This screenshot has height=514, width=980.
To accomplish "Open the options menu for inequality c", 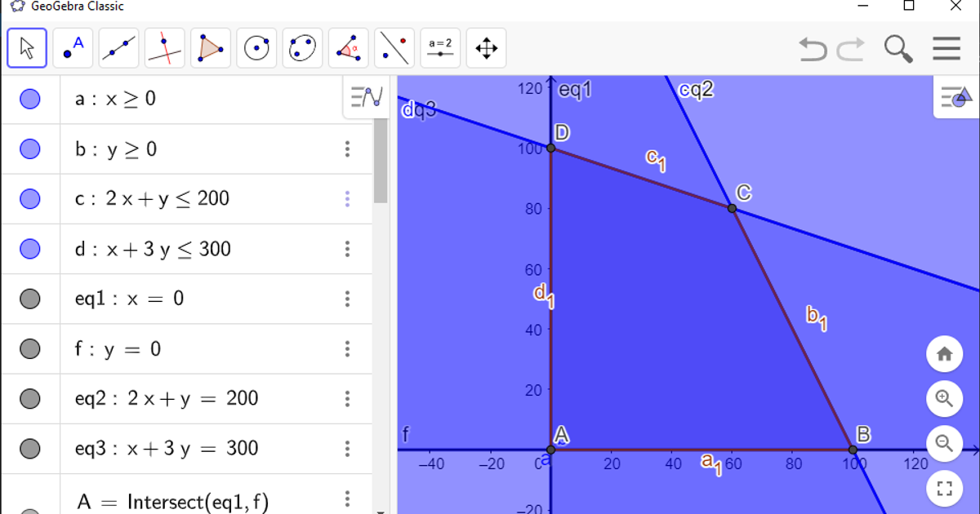I will (348, 198).
